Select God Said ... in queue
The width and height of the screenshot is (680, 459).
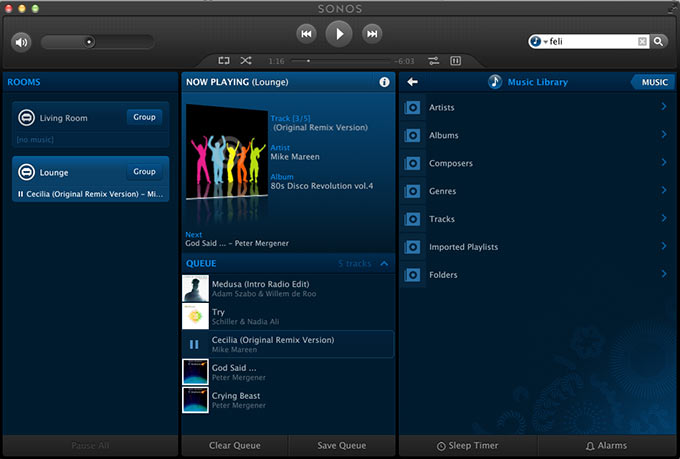click(288, 372)
